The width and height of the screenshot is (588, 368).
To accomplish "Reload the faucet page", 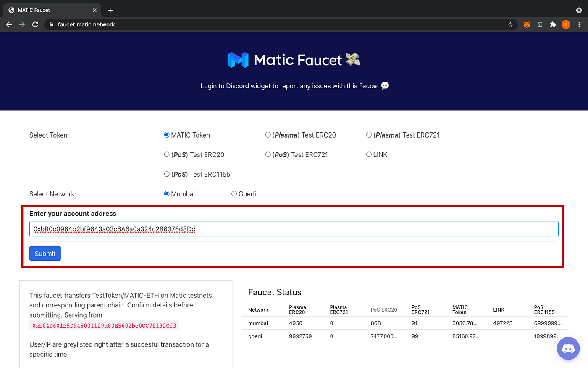I will tap(35, 24).
